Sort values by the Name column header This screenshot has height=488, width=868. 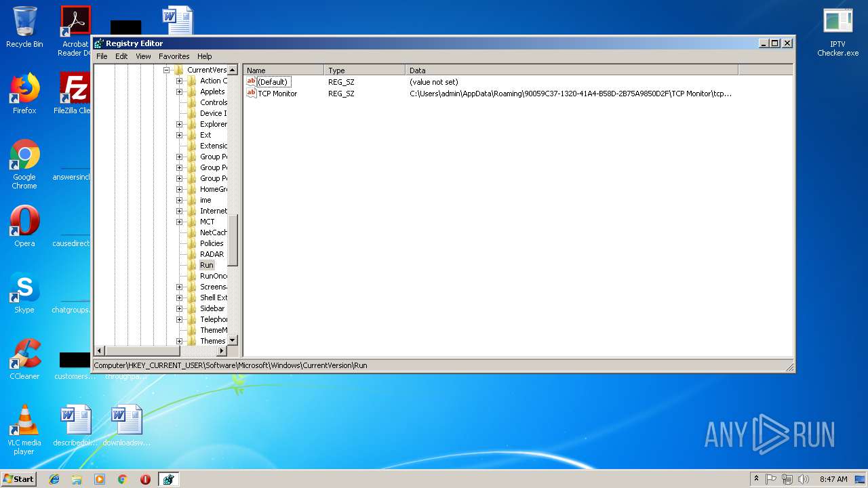pos(283,70)
